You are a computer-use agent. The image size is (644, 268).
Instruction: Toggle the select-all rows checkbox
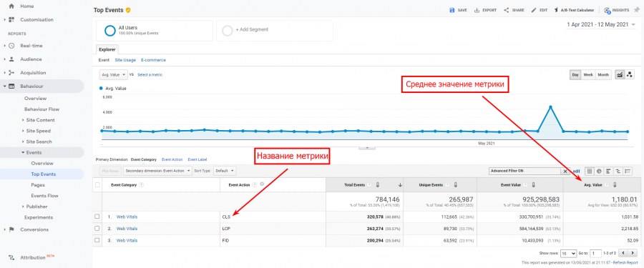coord(97,184)
